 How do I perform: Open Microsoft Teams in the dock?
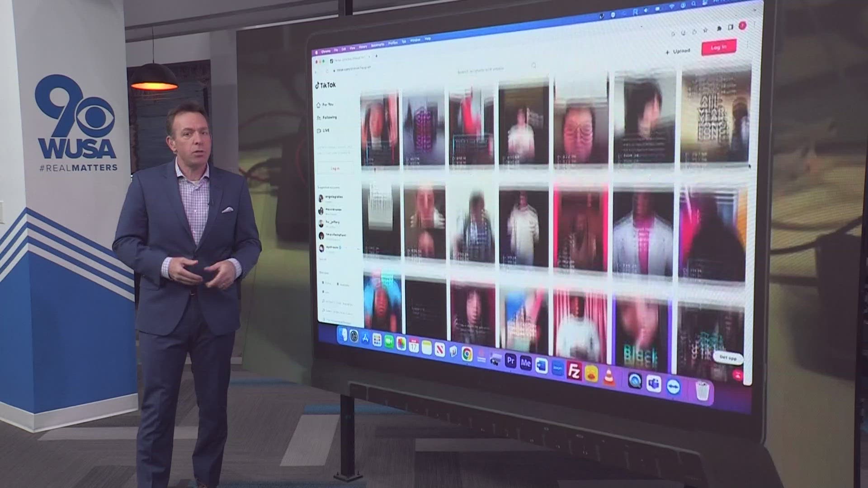654,384
